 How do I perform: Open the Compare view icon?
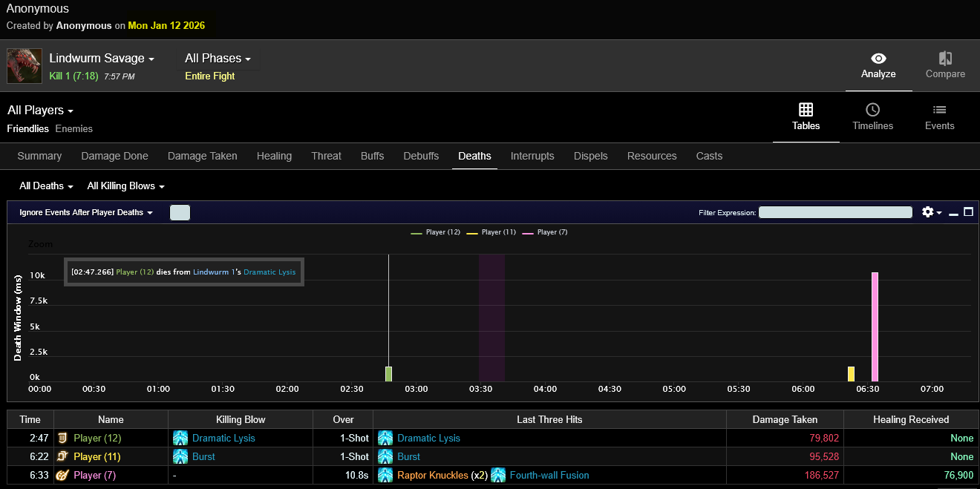coord(945,59)
